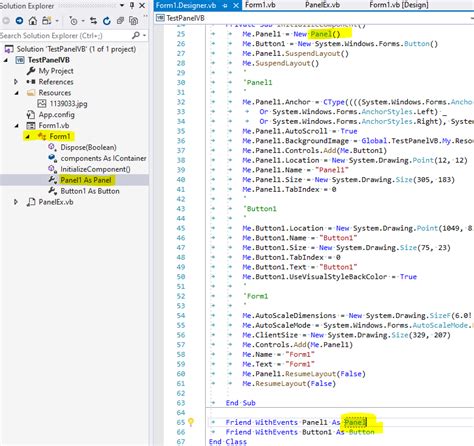Collapse the Resources folder

16,93
